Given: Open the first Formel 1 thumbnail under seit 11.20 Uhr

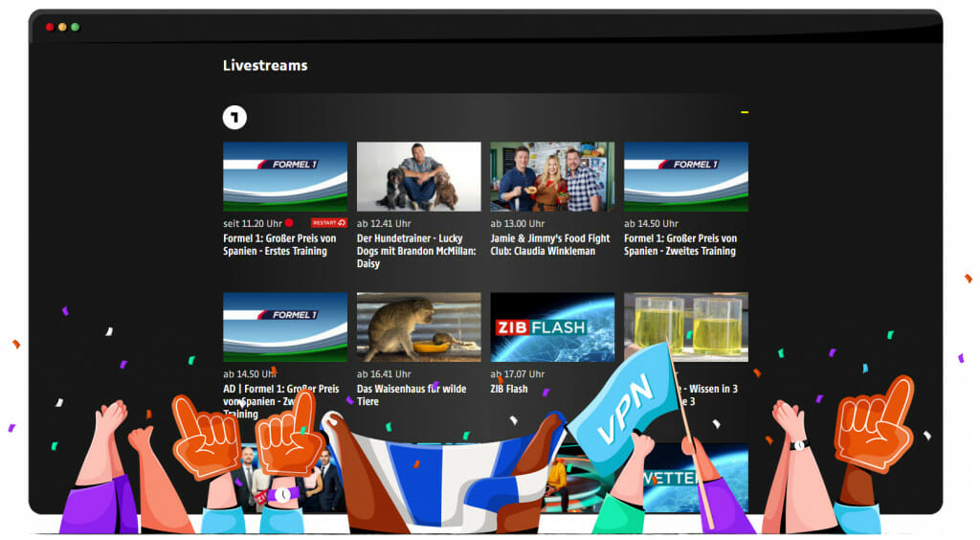Looking at the screenshot, I should (x=285, y=176).
